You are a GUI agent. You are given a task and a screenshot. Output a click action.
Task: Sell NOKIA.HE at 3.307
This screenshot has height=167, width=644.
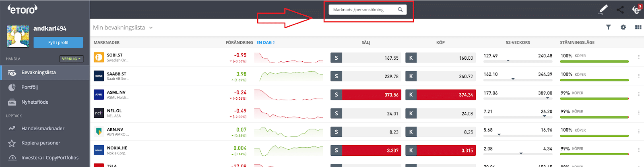click(365, 150)
